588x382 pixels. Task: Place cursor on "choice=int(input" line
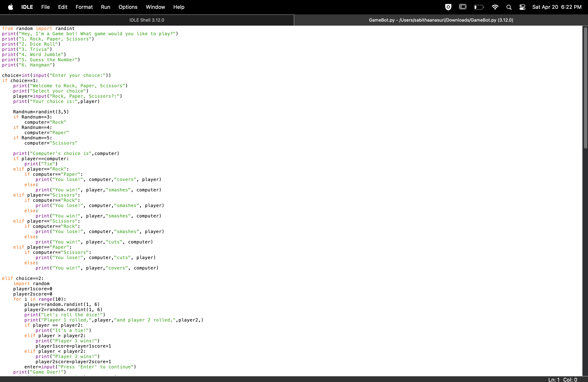coord(56,75)
